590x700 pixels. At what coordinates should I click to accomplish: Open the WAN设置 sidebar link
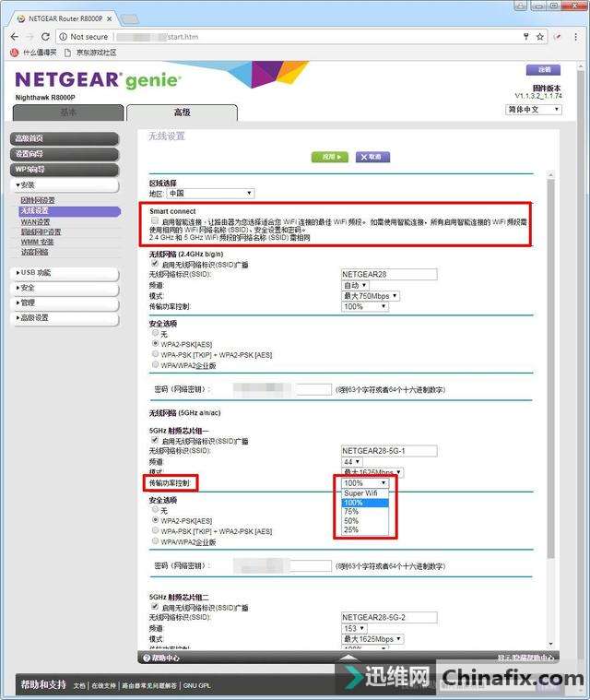click(x=35, y=222)
